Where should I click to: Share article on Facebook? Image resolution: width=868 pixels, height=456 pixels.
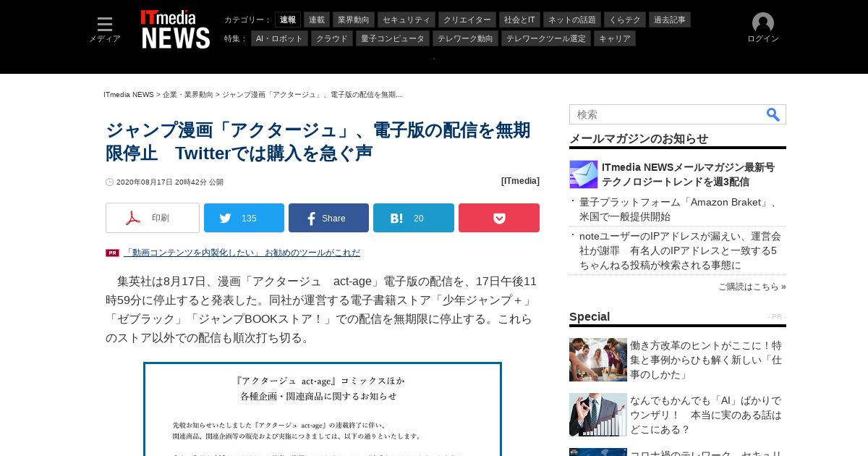pos(328,218)
